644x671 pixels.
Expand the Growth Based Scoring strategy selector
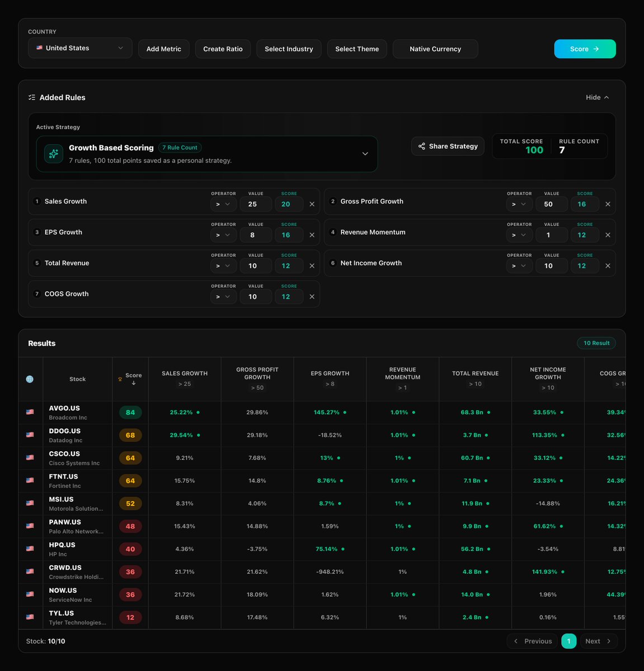207,154
